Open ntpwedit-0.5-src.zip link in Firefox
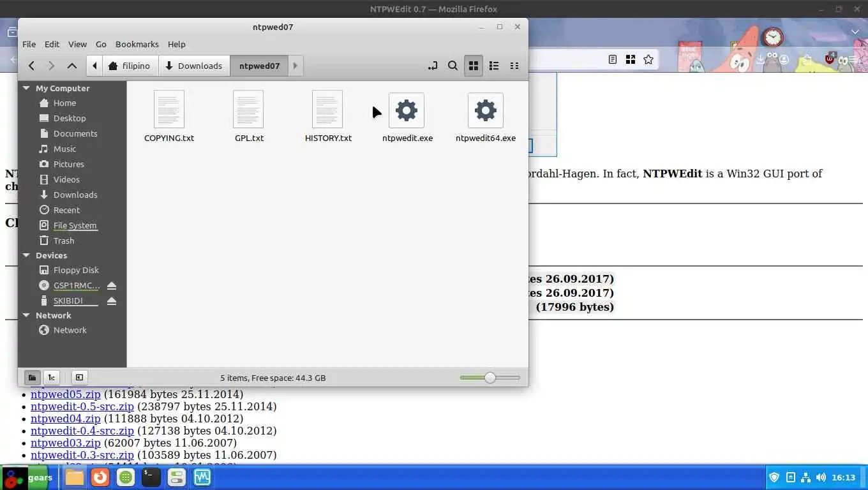The image size is (868, 490). tap(82, 406)
